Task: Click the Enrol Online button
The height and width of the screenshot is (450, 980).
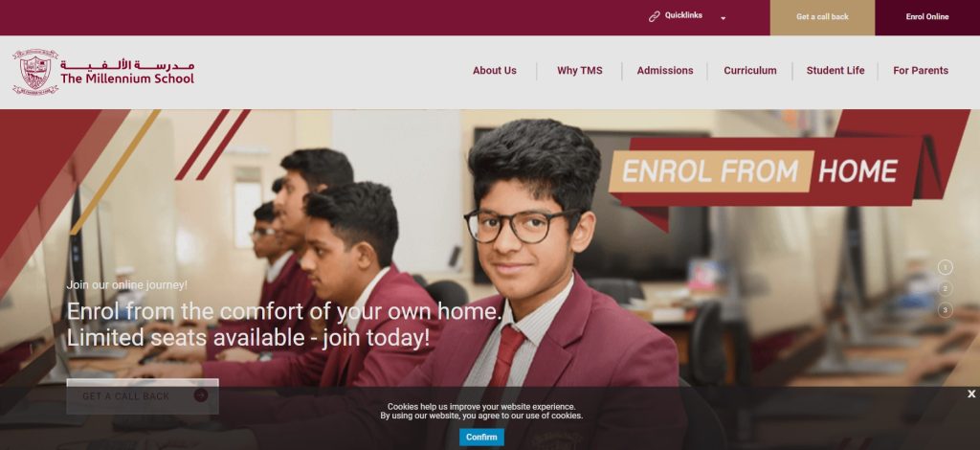Action: [927, 17]
